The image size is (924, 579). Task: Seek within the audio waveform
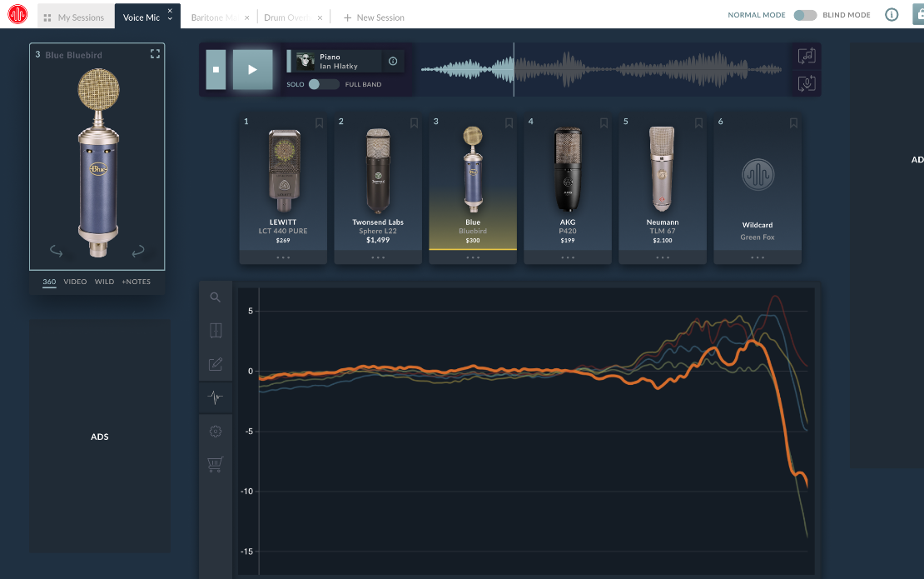(x=601, y=70)
